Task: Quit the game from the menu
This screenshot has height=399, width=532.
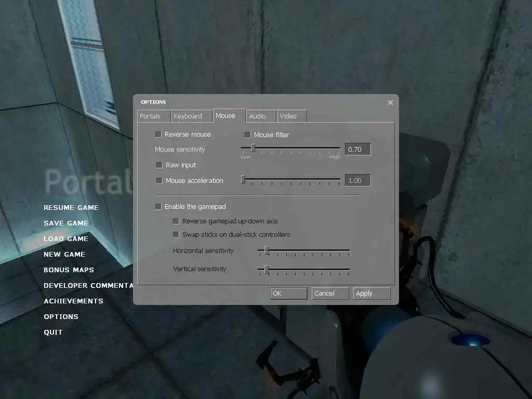Action: (53, 332)
